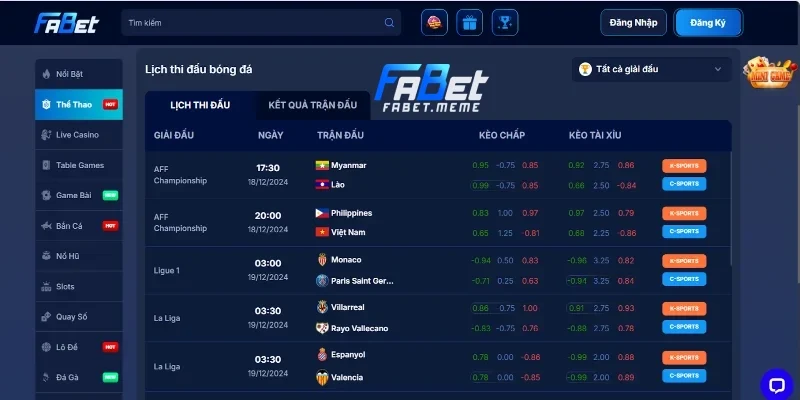The height and width of the screenshot is (400, 800).
Task: Click the Đăng Nhập login button
Action: tap(633, 22)
